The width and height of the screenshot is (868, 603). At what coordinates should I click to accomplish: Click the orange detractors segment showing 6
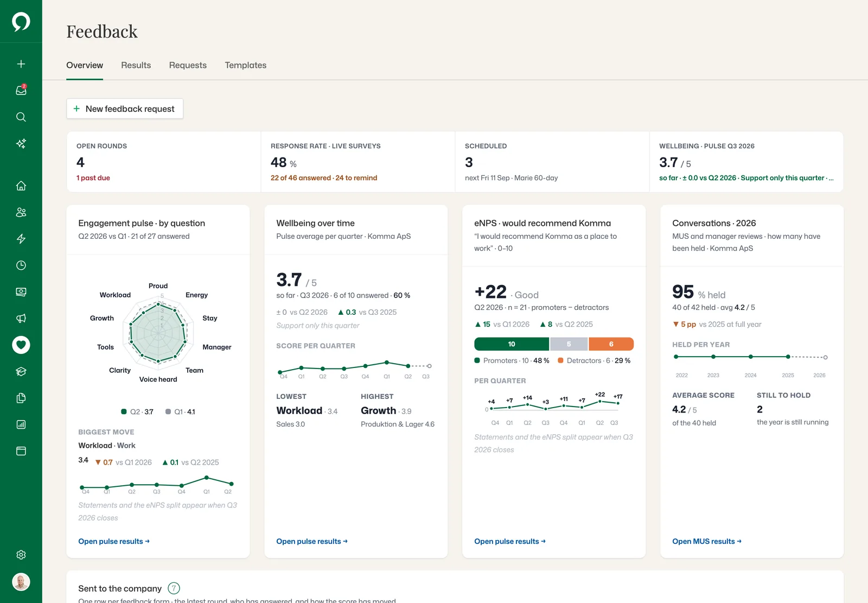[611, 344]
